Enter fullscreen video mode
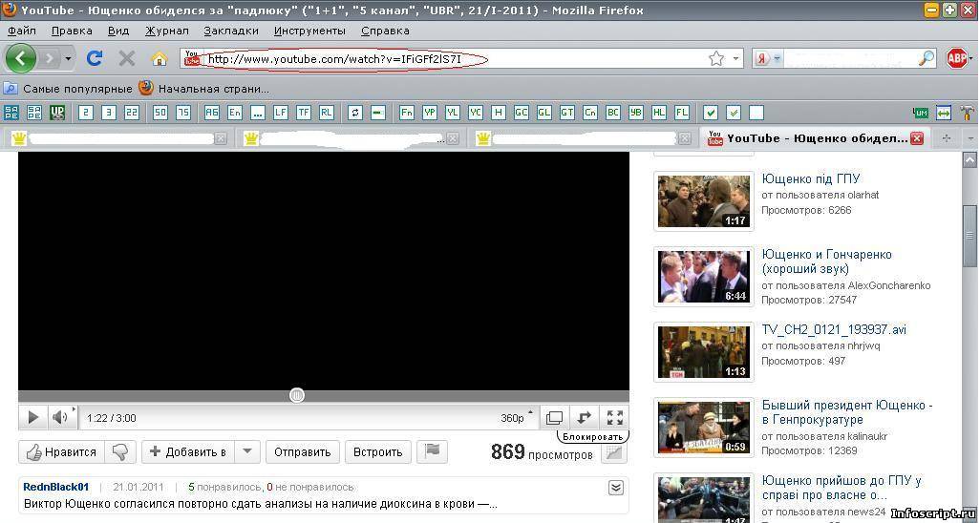The height and width of the screenshot is (523, 980). (615, 417)
